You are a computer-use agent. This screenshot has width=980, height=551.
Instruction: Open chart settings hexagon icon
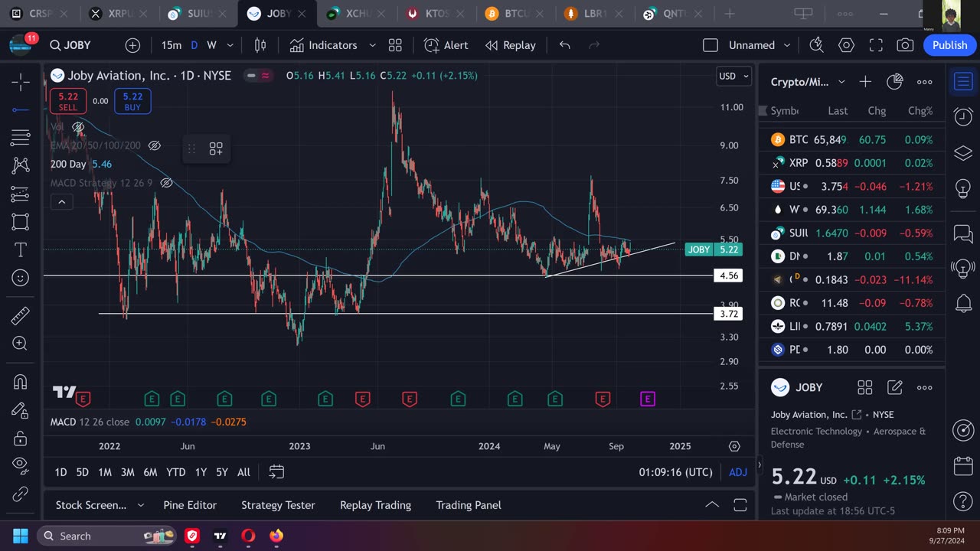pos(846,45)
